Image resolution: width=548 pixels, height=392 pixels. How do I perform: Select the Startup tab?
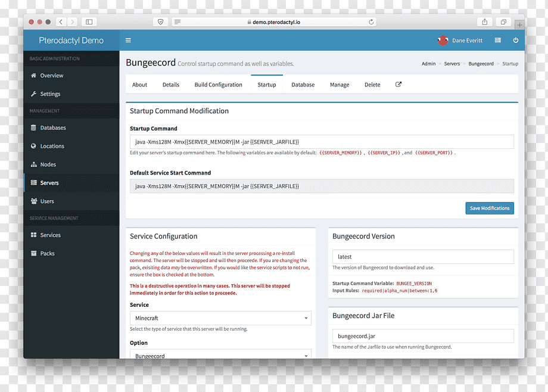tap(267, 85)
